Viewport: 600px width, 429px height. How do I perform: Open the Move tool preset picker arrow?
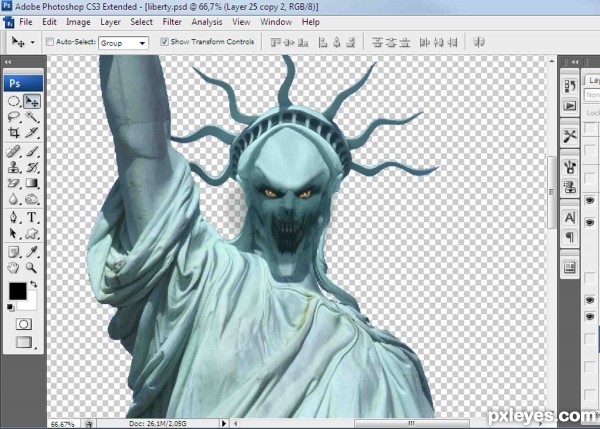click(33, 42)
